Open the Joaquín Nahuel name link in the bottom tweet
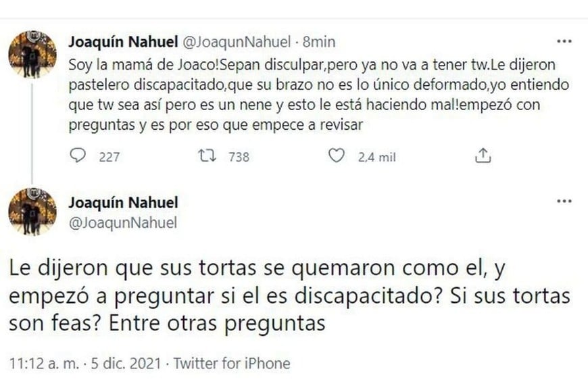 pos(122,203)
